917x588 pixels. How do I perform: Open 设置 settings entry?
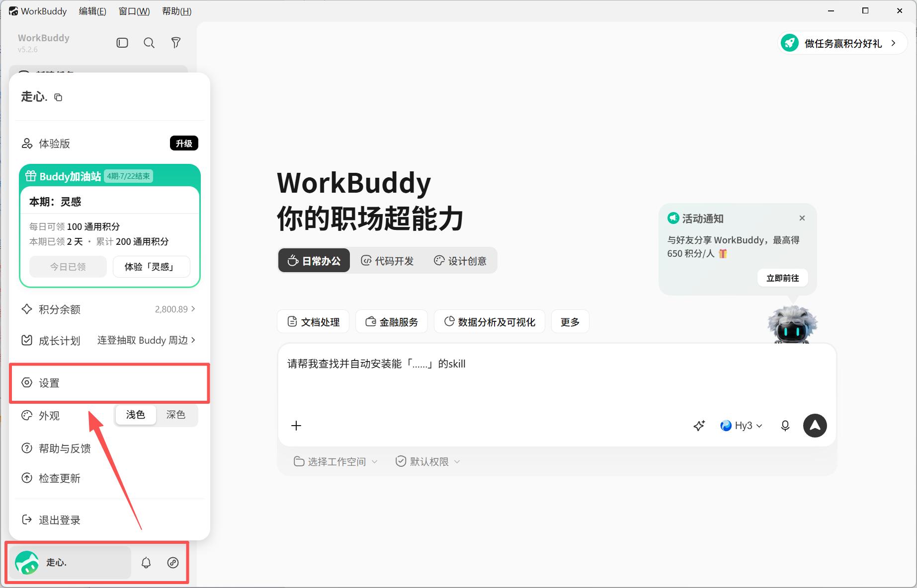click(109, 383)
